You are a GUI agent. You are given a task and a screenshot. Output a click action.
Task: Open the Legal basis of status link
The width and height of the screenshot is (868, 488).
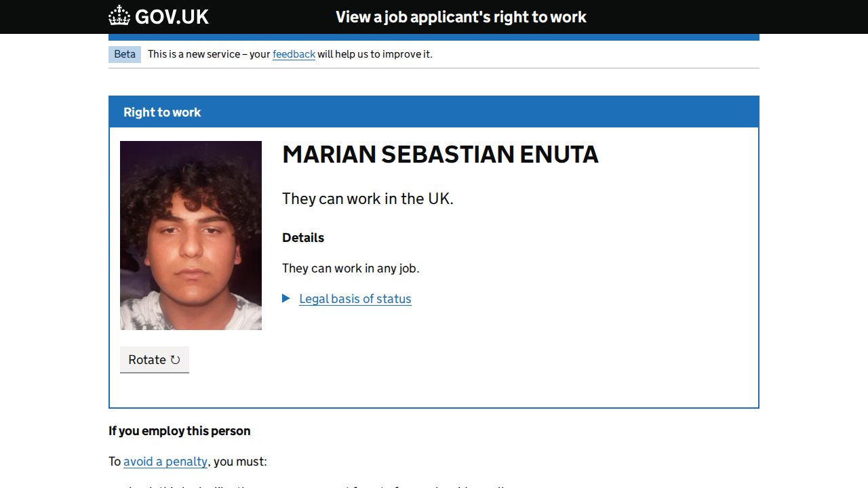[x=355, y=299]
